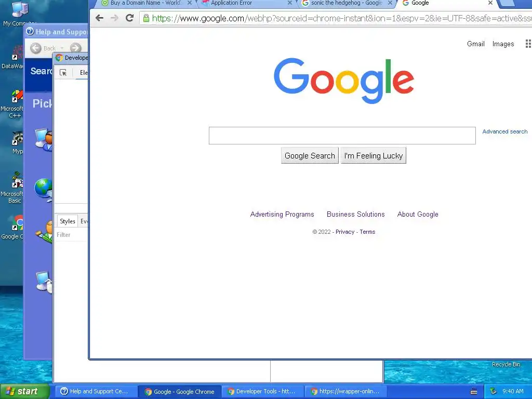Click forward arrow in Help and Support
532x399 pixels.
pos(76,48)
